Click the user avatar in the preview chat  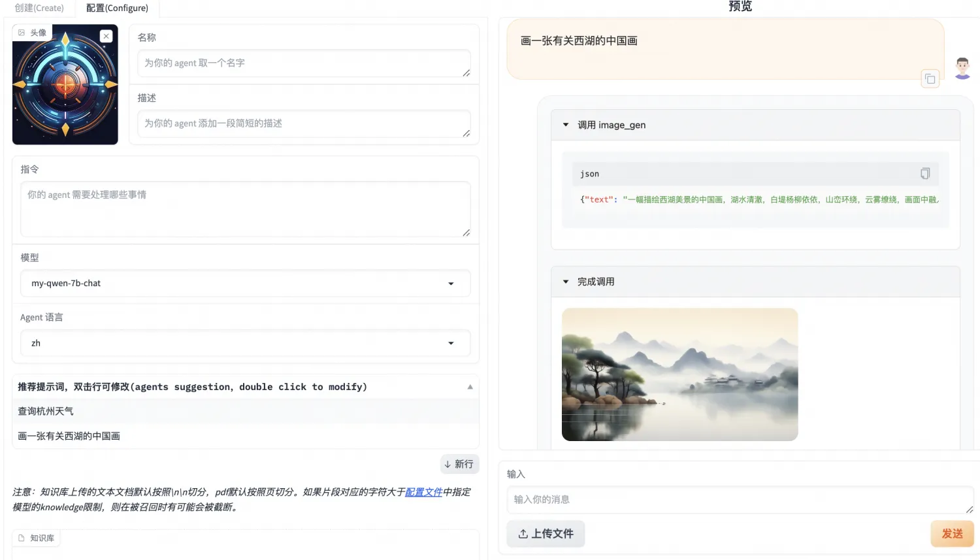(x=960, y=67)
